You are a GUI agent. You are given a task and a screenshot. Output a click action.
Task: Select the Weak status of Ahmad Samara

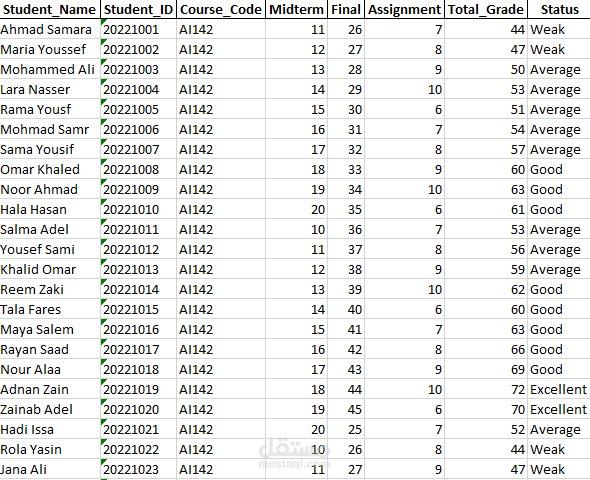point(559,29)
